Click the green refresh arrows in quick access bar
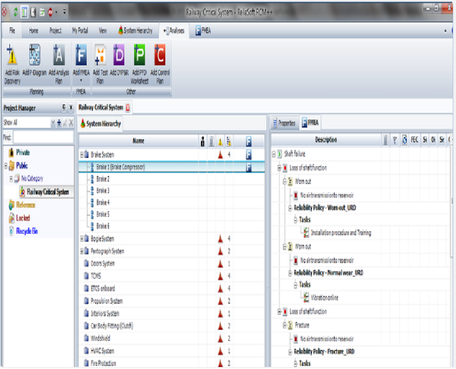This screenshot has height=369, width=456. [x=16, y=12]
